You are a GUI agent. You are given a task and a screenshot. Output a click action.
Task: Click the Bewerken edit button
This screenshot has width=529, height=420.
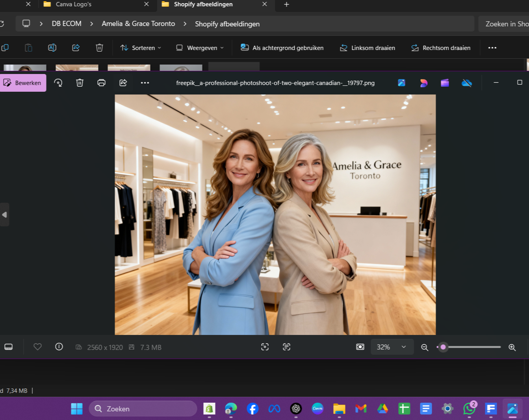coord(23,83)
